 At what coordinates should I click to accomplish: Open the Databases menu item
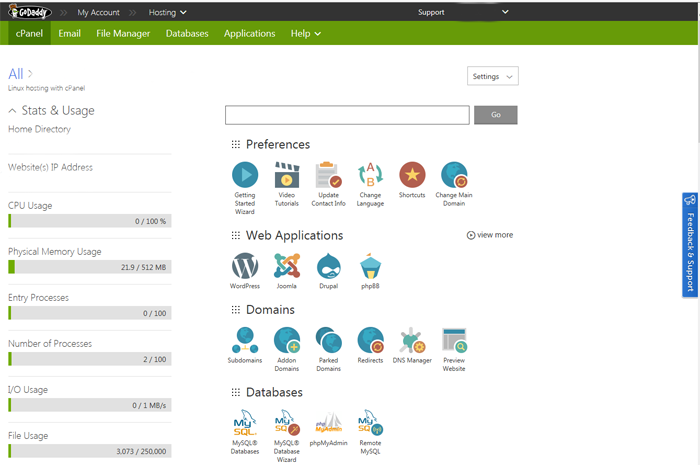(x=187, y=33)
